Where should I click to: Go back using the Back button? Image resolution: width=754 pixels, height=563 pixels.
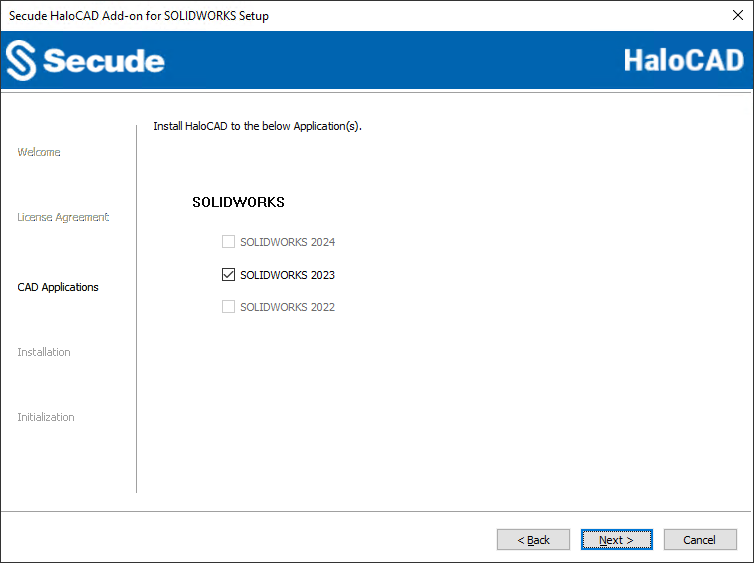[533, 540]
